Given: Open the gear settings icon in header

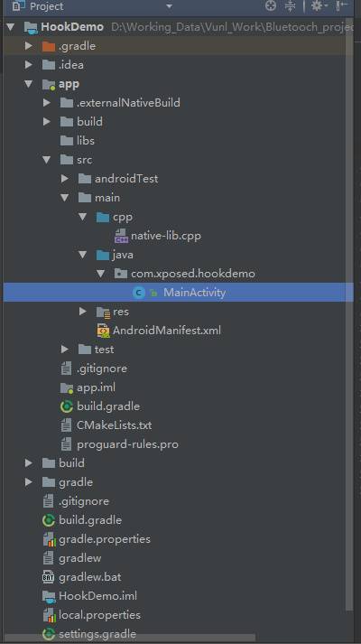Looking at the screenshot, I should (317, 5).
